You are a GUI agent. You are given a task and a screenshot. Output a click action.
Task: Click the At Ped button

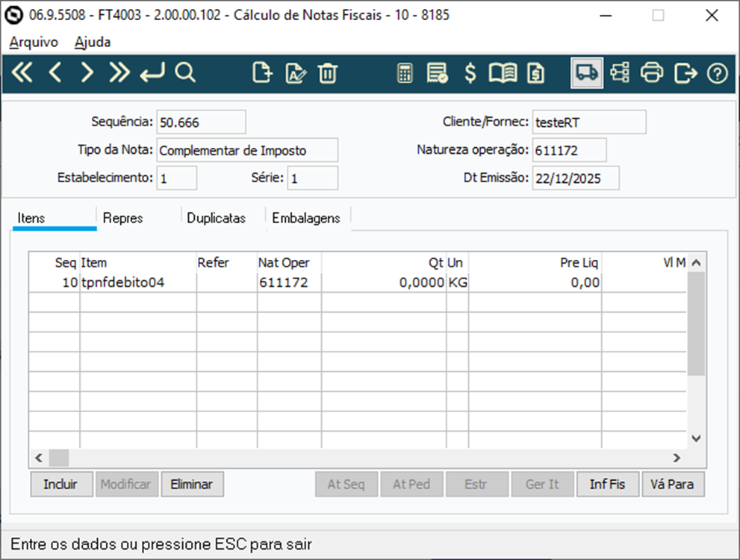pyautogui.click(x=411, y=484)
